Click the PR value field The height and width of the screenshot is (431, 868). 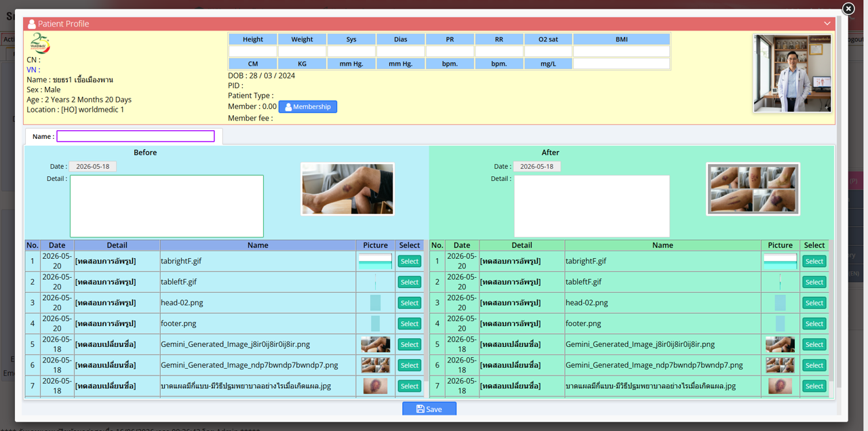(450, 52)
